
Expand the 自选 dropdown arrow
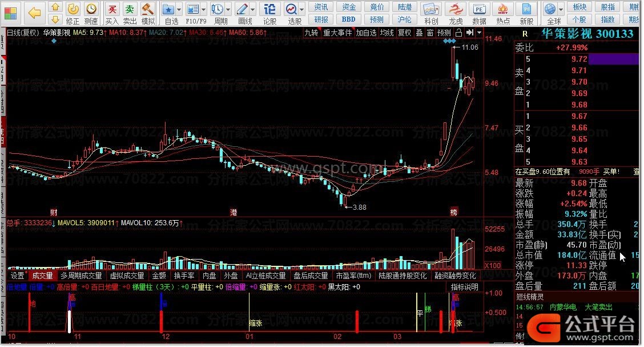pyautogui.click(x=179, y=10)
